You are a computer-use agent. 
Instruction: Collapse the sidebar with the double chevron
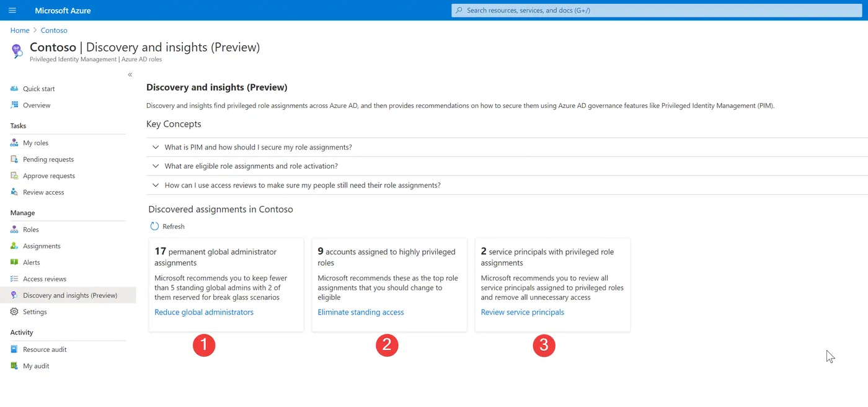130,74
